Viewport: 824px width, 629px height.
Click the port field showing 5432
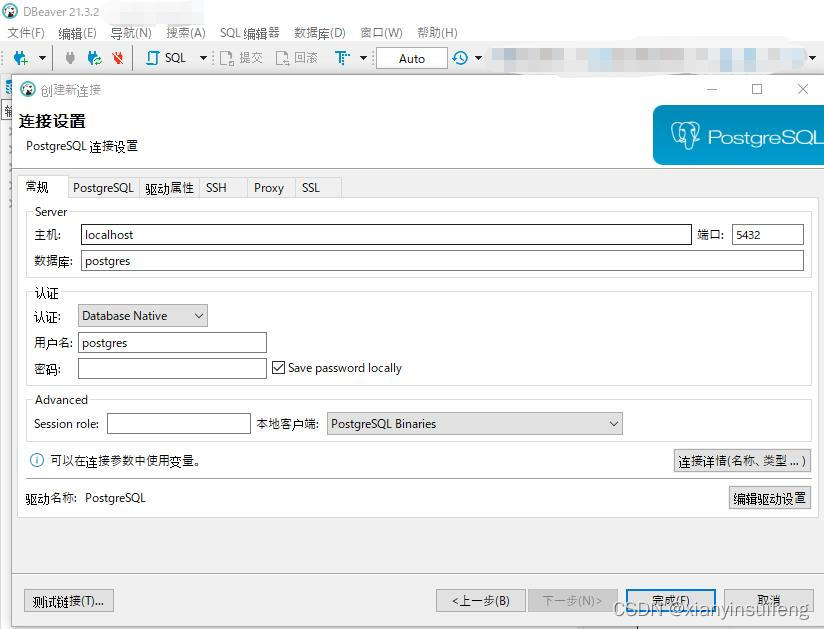[768, 234]
